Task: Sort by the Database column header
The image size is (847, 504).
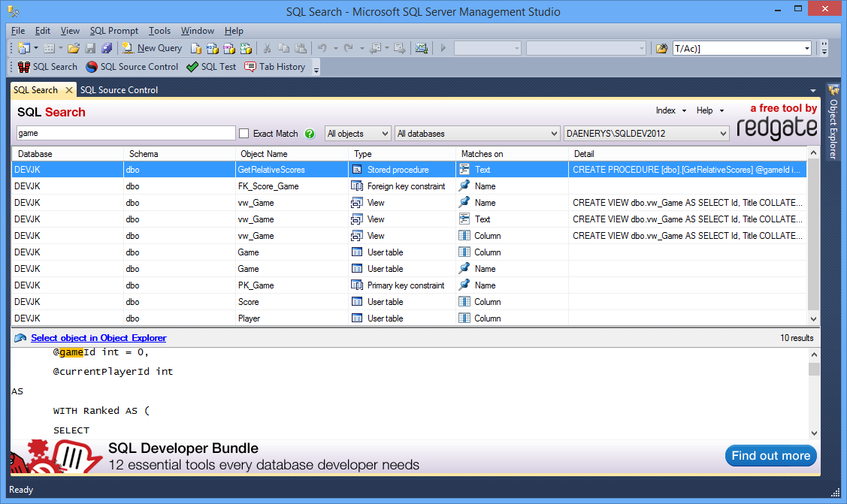Action: click(67, 154)
